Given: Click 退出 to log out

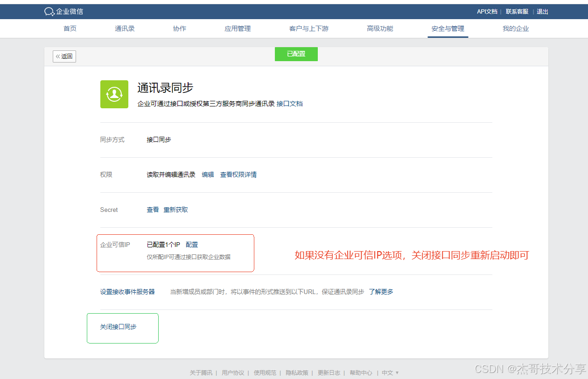Looking at the screenshot, I should point(542,12).
